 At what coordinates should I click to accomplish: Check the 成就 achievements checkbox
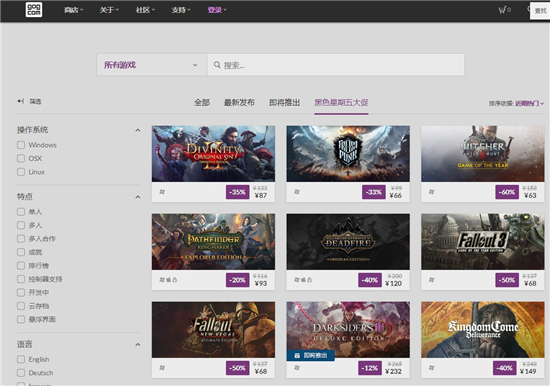(x=21, y=252)
